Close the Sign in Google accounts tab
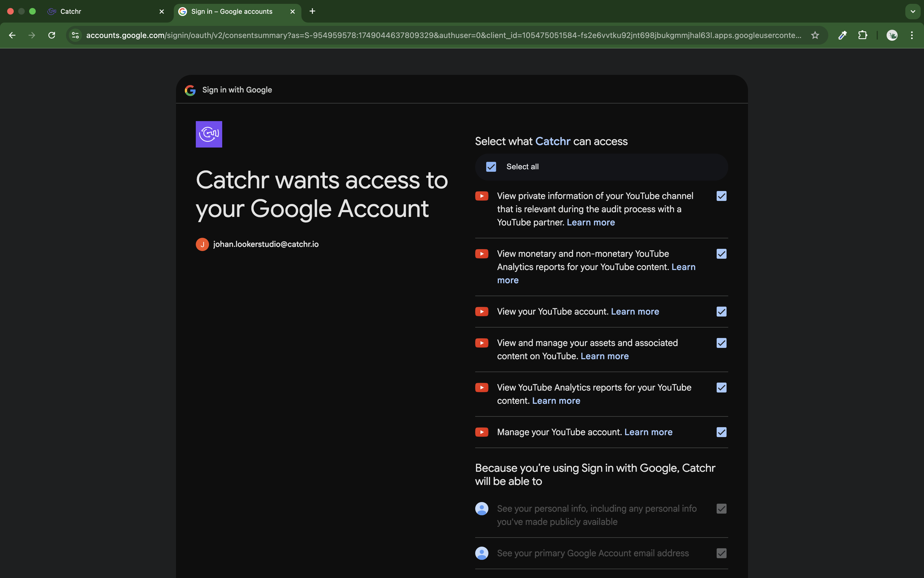This screenshot has width=924, height=578. click(293, 12)
